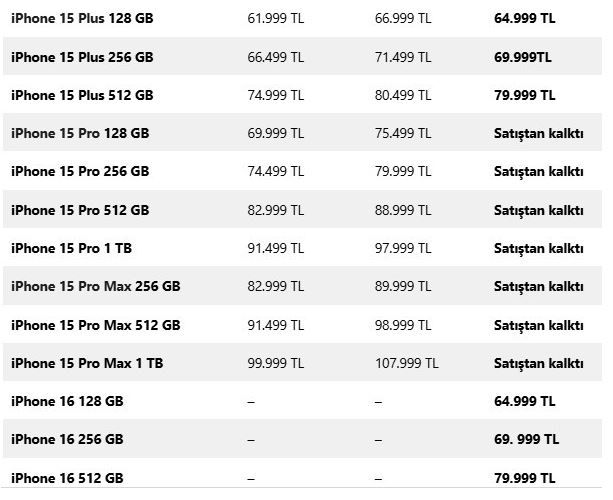Click the iPhone 15 Pro 1 TB label

click(73, 248)
